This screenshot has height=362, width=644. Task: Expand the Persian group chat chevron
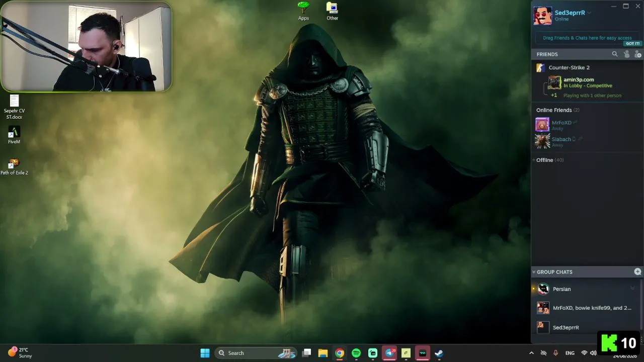[632, 289]
